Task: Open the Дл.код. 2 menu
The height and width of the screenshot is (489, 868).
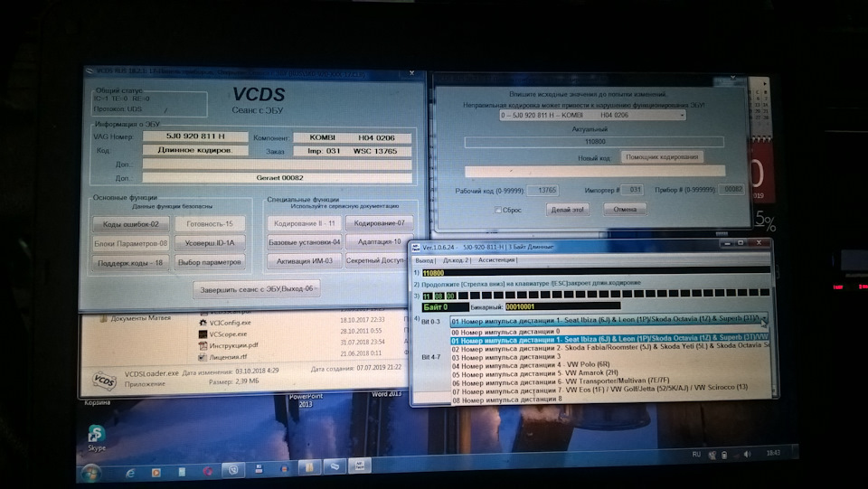Action: point(456,260)
